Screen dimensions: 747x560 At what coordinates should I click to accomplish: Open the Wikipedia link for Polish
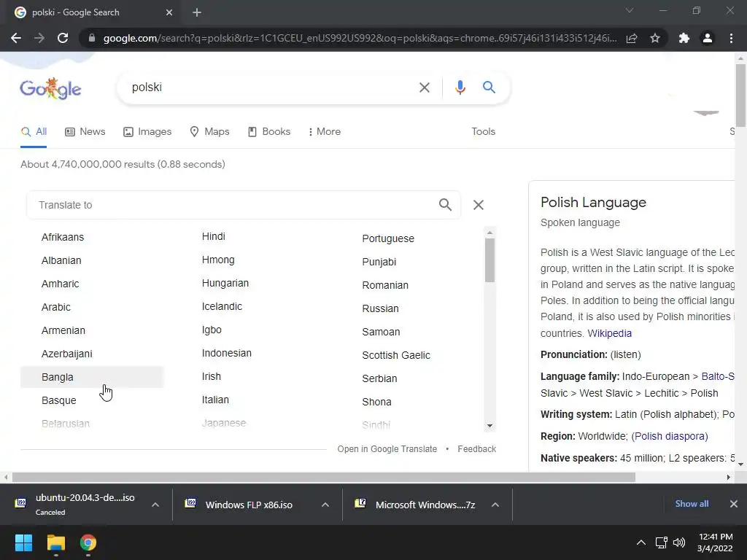(x=609, y=333)
